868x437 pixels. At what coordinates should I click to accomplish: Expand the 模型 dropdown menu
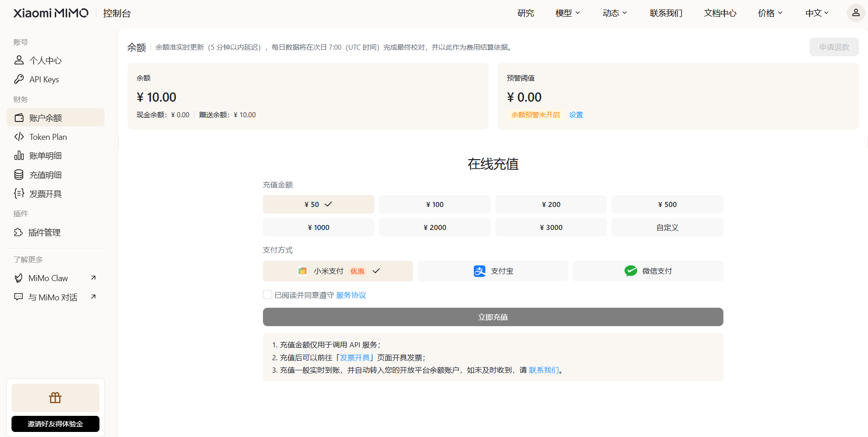[568, 13]
